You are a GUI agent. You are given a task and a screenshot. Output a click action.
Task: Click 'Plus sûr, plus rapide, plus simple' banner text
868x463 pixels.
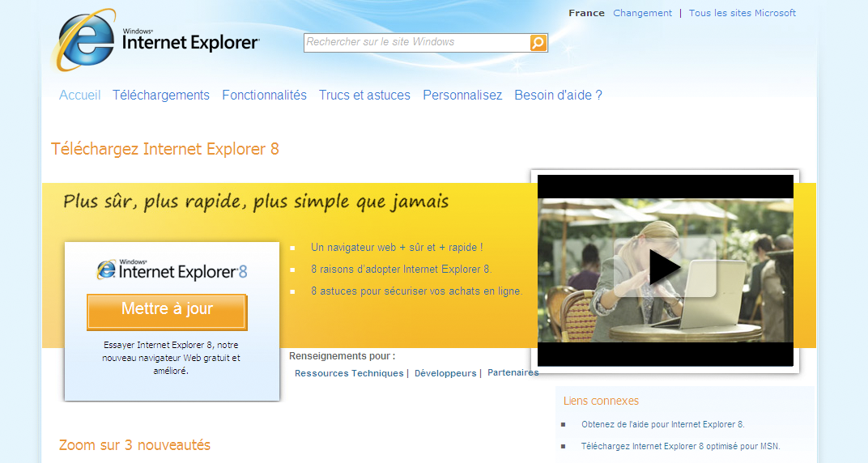(x=256, y=202)
